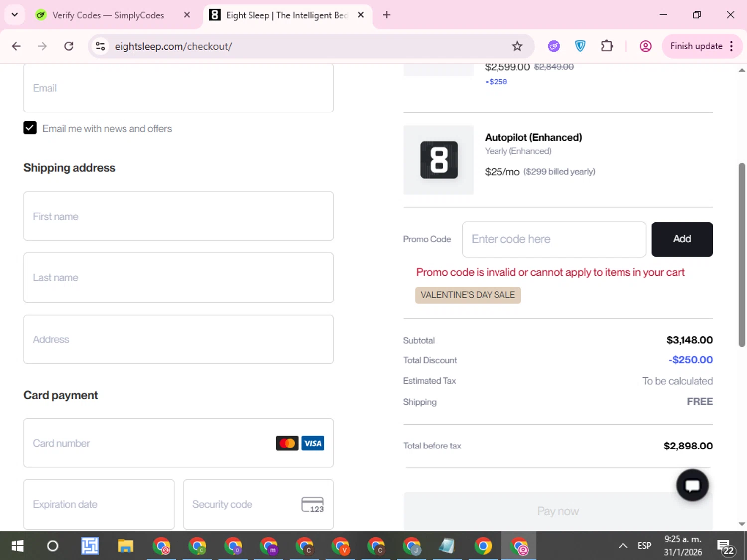Screen dimensions: 747x560
Task: Open the maze-like app icon on taskbar
Action: pos(90,546)
